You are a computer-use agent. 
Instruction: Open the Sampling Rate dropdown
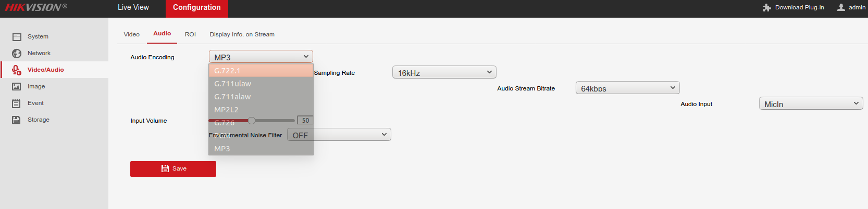444,73
